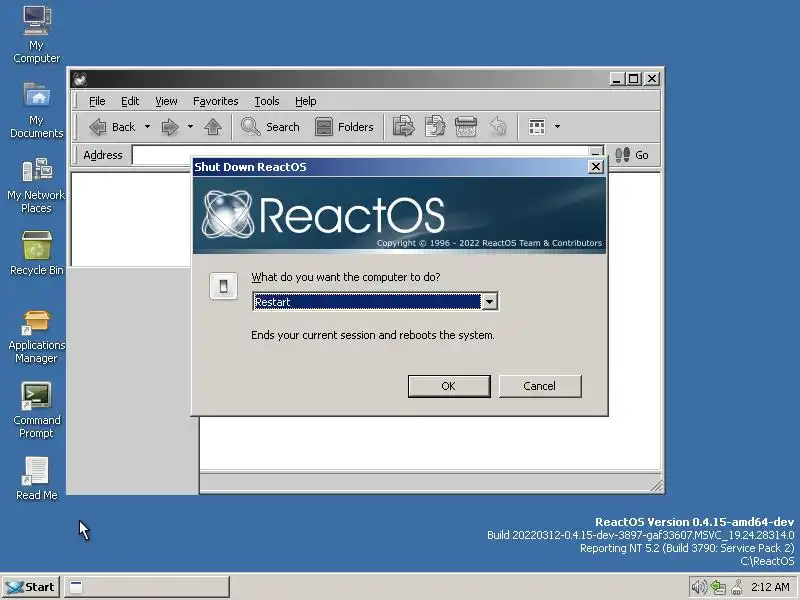Open My Documents desktop icon
This screenshot has width=800, height=600.
tap(36, 110)
